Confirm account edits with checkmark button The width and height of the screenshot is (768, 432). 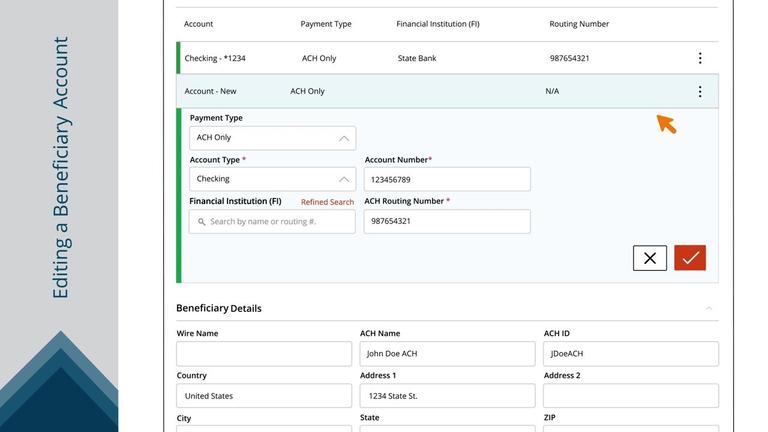[690, 258]
